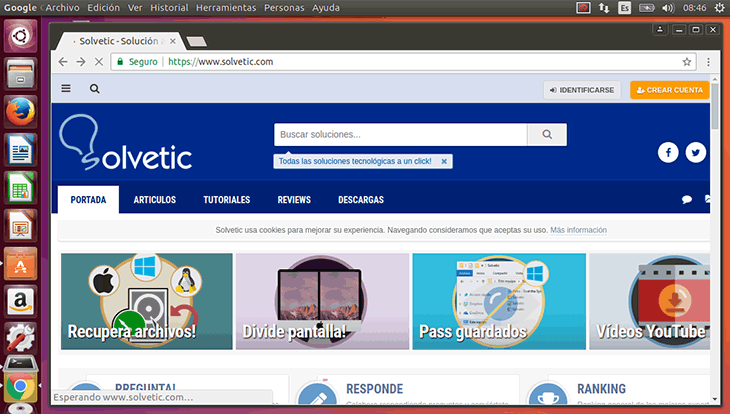Image resolution: width=730 pixels, height=414 pixels.
Task: Dismiss the 'Todas las soluciones' tooltip
Action: point(444,161)
